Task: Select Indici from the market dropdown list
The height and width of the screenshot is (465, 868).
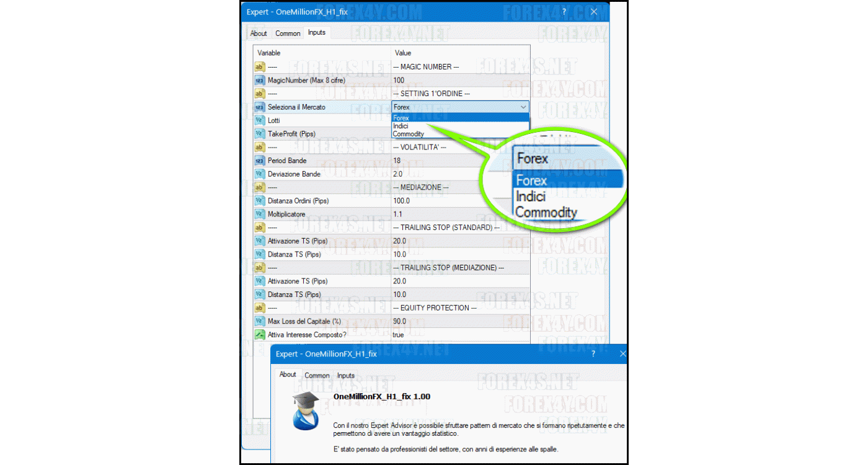Action: click(x=401, y=126)
